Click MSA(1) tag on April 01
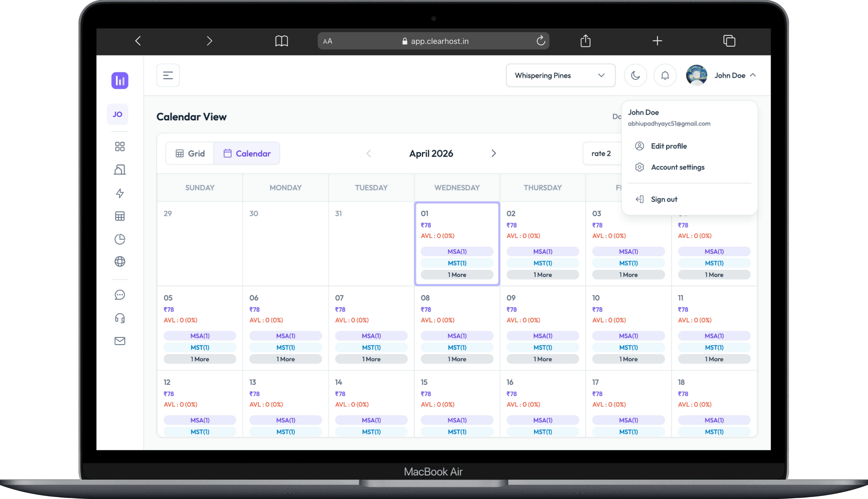This screenshot has width=868, height=499. (x=457, y=252)
